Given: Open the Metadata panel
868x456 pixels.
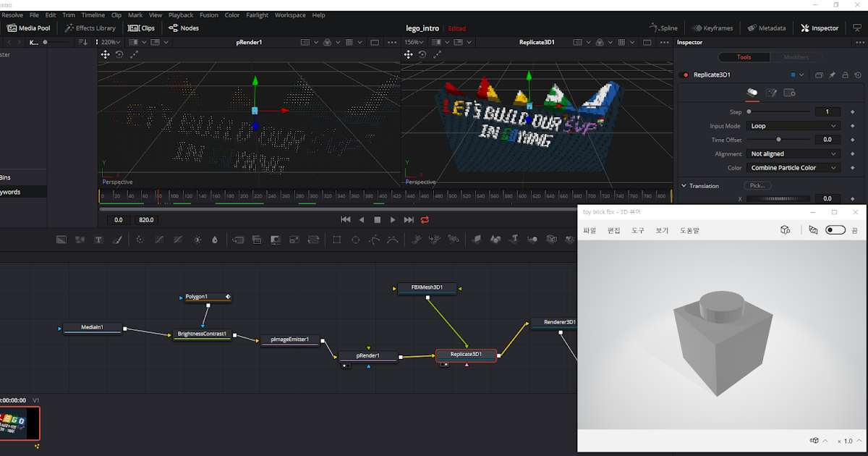Looking at the screenshot, I should coord(766,28).
